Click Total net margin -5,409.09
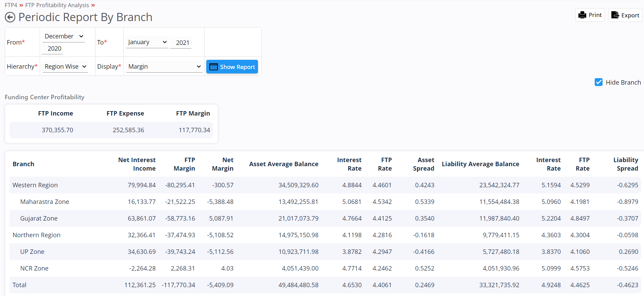Image resolution: width=644 pixels, height=296 pixels. tap(220, 285)
